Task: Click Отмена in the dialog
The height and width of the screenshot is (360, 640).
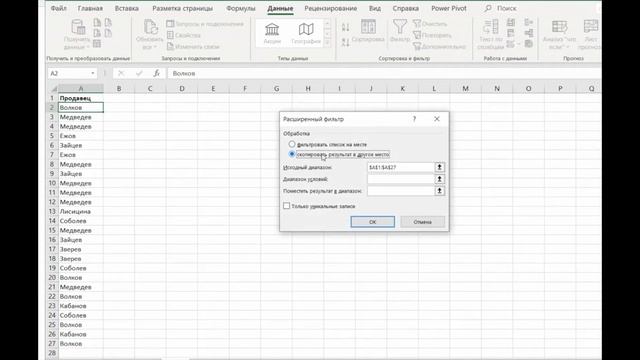Action: click(422, 222)
